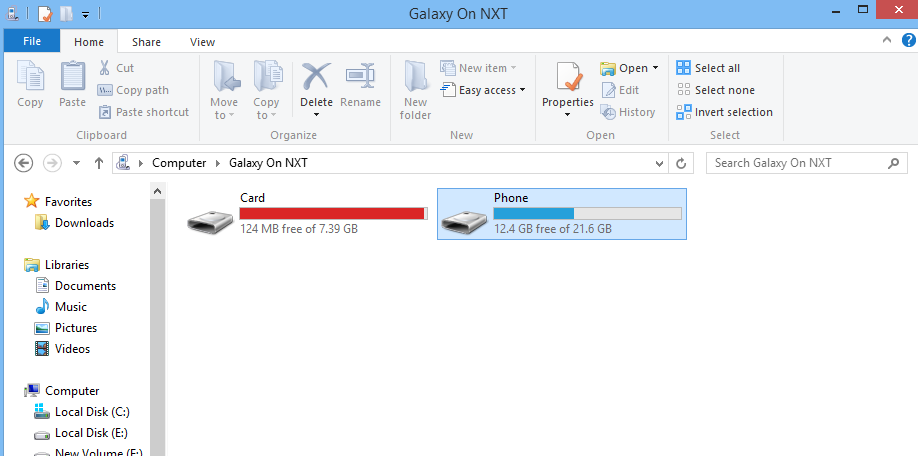
Task: Click the Card red usage bar
Action: (334, 214)
